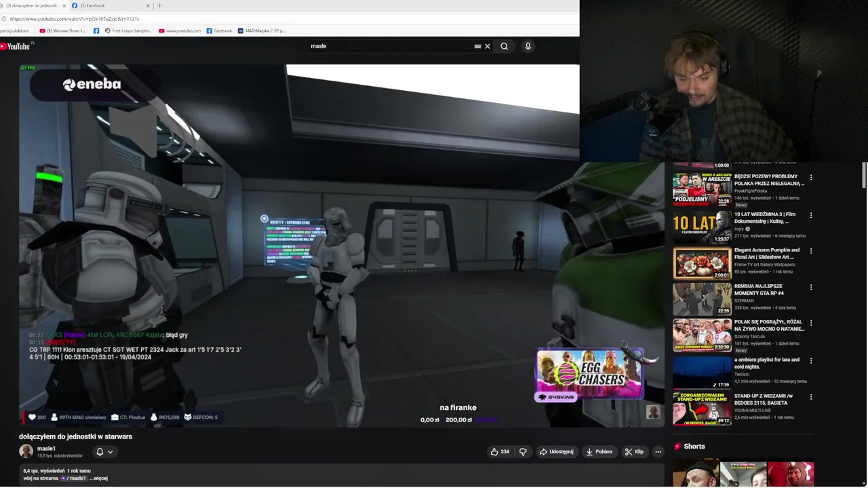Open a new browser tab with plus
This screenshot has width=868, height=488.
click(x=159, y=5)
